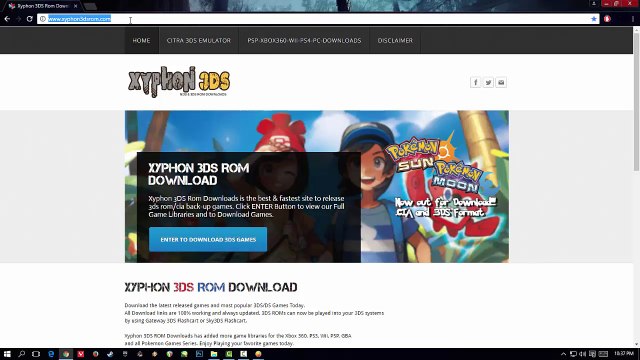This screenshot has height=360, width=640.
Task: Reload the page with the refresh icon
Action: (x=29, y=19)
